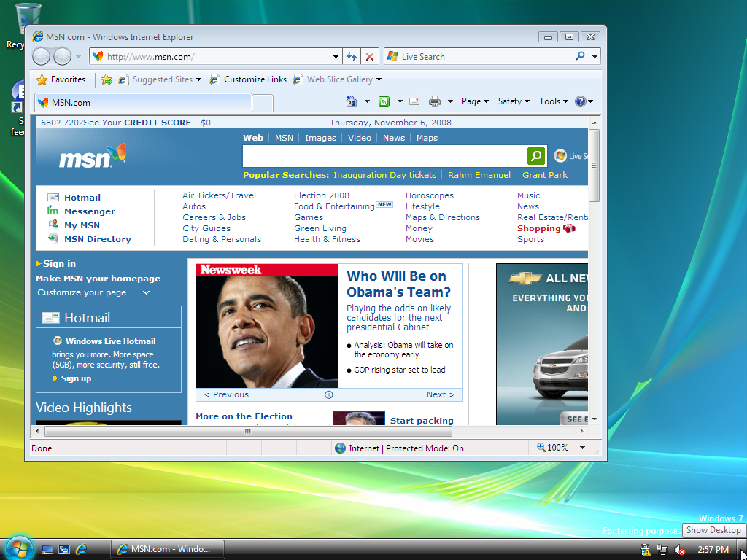Click the muted volume tray icon
The width and height of the screenshot is (747, 560).
(x=679, y=550)
